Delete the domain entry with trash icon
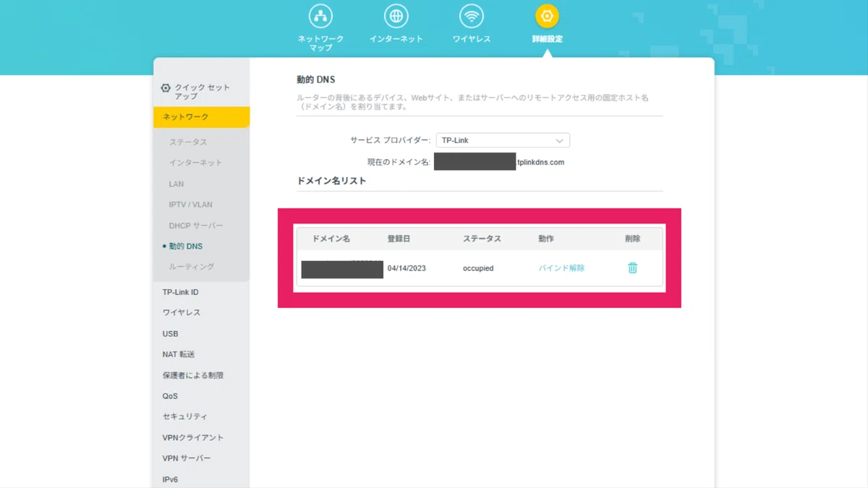 click(633, 268)
